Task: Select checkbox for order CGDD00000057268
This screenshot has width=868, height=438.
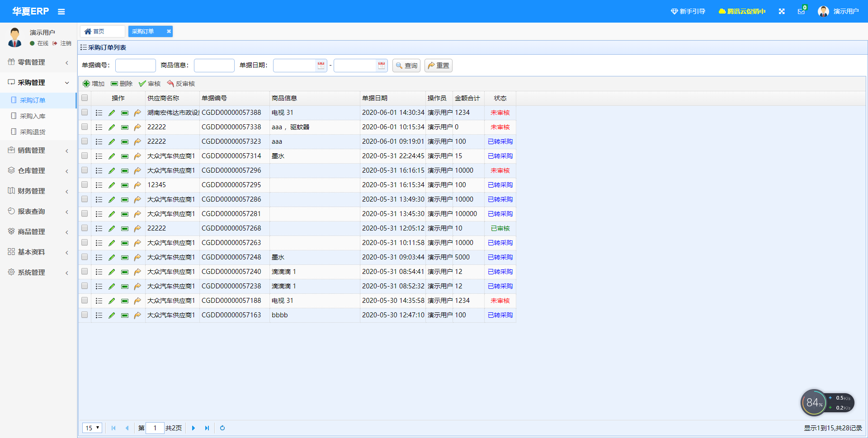Action: [85, 228]
